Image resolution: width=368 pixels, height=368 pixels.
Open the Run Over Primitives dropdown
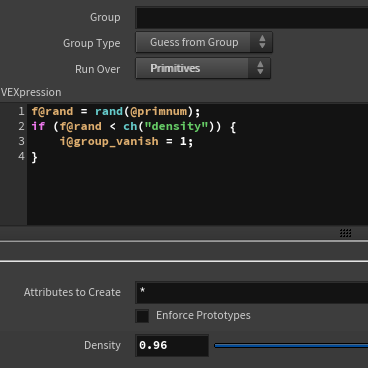[203, 68]
